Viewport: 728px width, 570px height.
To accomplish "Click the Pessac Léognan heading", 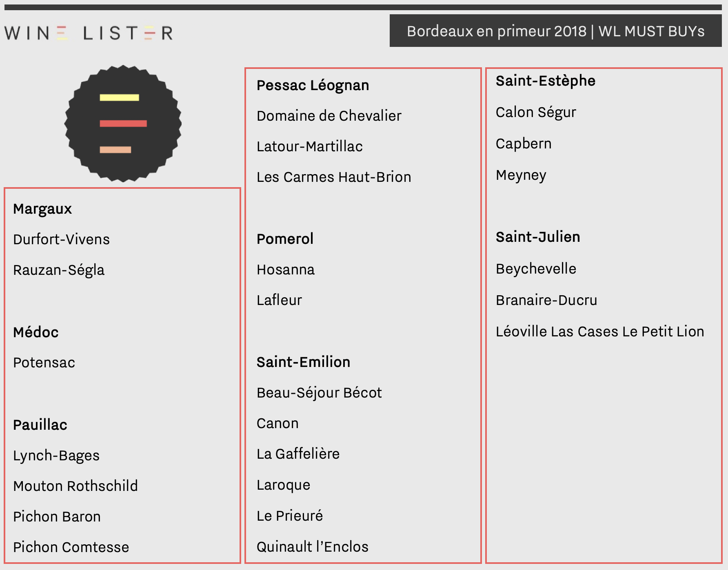I will pyautogui.click(x=313, y=86).
